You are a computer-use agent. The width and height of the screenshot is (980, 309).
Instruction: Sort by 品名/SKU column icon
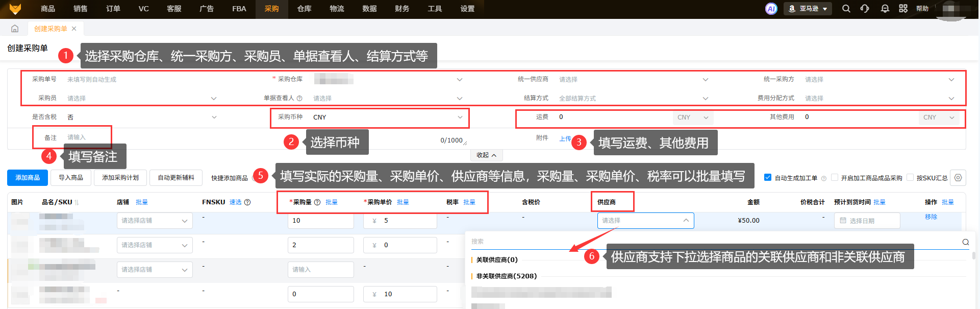pyautogui.click(x=77, y=202)
